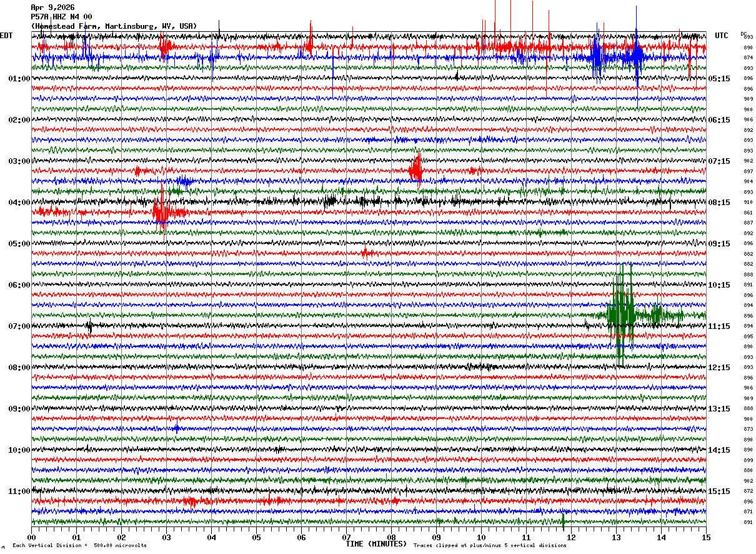Image resolution: width=756 pixels, height=554 pixels.
Task: Click the DC offset value '873'
Action: point(748,429)
